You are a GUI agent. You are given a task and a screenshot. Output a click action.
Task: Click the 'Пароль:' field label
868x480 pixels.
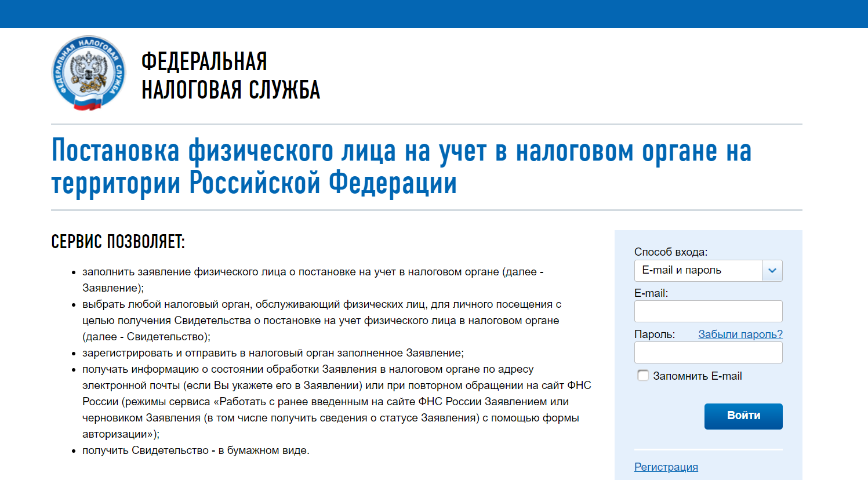tap(654, 334)
